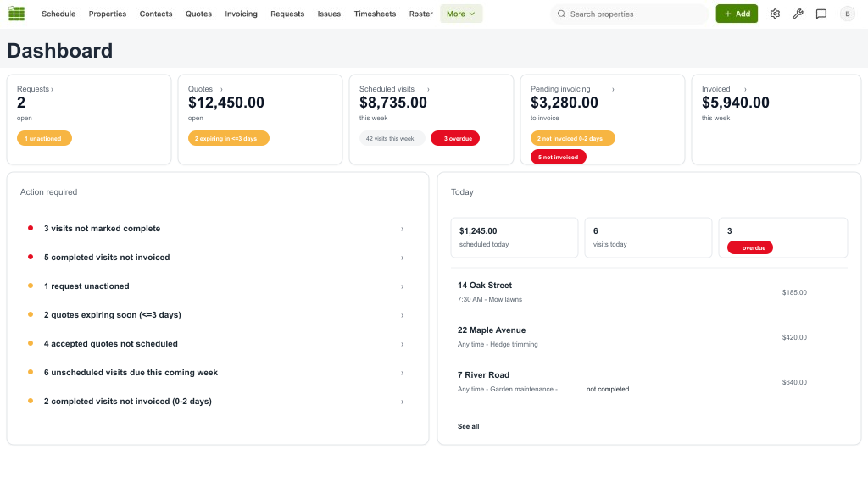The width and height of the screenshot is (868, 488).
Task: Switch to Quotes in navigation
Action: point(198,14)
